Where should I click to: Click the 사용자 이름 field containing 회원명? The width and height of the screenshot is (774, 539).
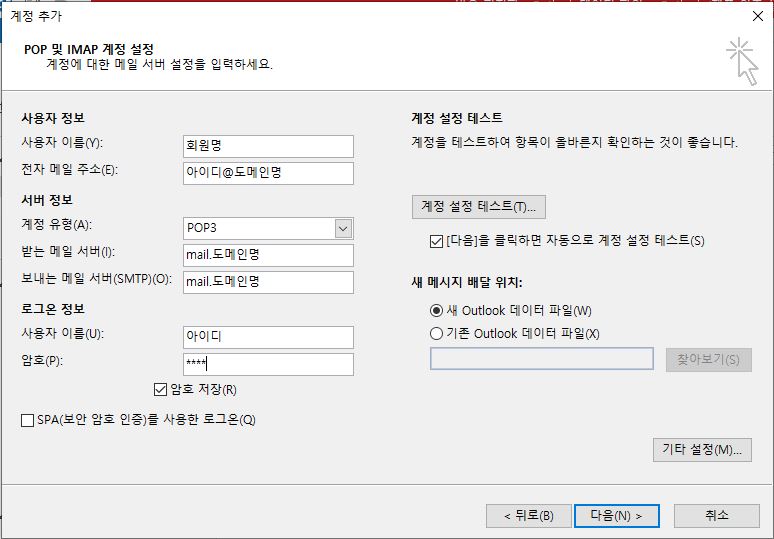[269, 146]
